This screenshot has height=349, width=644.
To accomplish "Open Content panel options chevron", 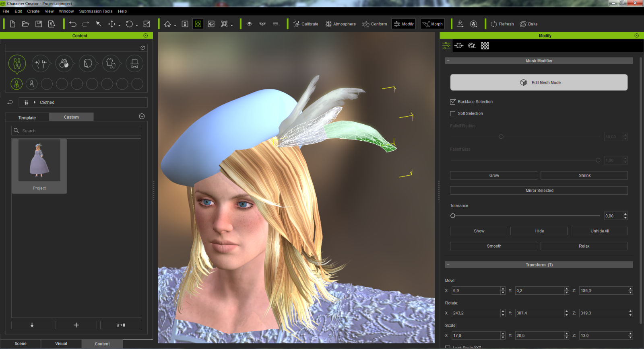I will click(x=142, y=116).
